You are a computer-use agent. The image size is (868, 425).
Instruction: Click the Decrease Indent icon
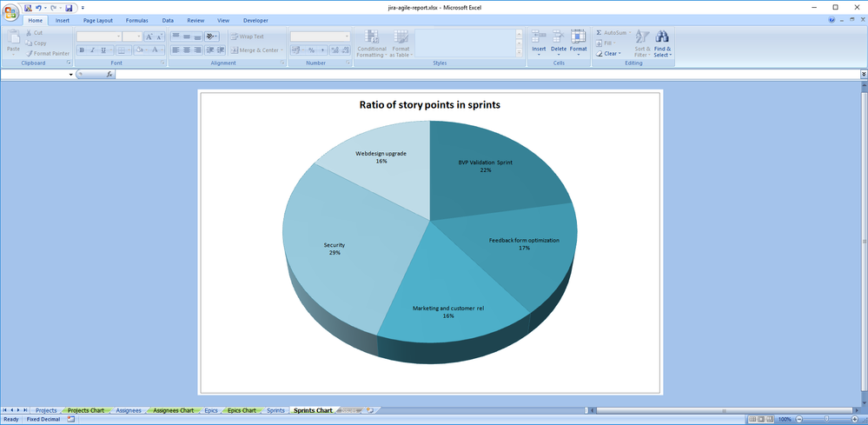point(209,50)
